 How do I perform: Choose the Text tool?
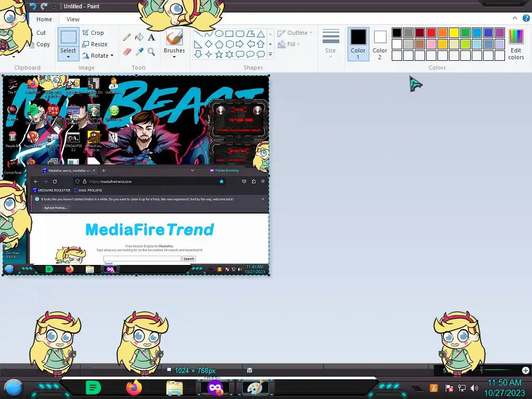(151, 37)
